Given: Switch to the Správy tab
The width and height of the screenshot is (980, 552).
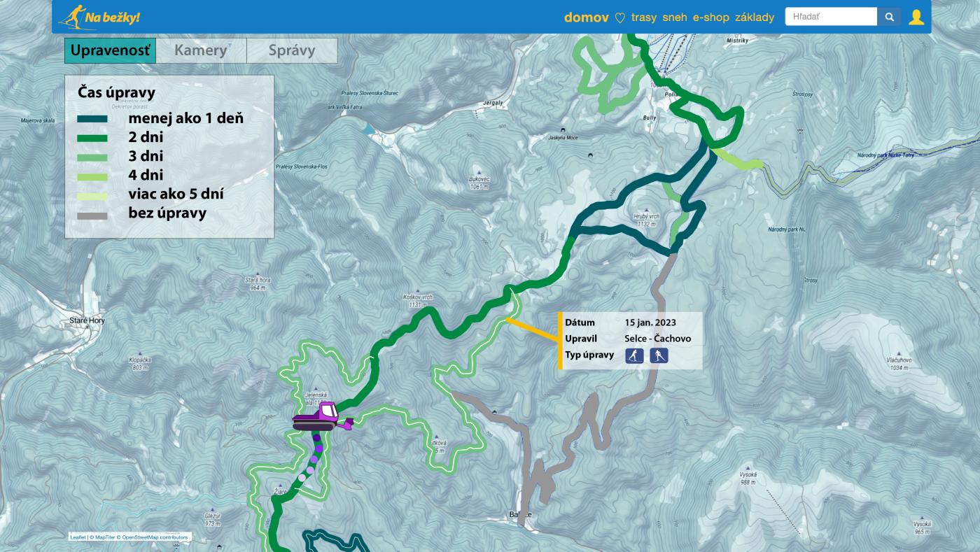Looking at the screenshot, I should 292,50.
